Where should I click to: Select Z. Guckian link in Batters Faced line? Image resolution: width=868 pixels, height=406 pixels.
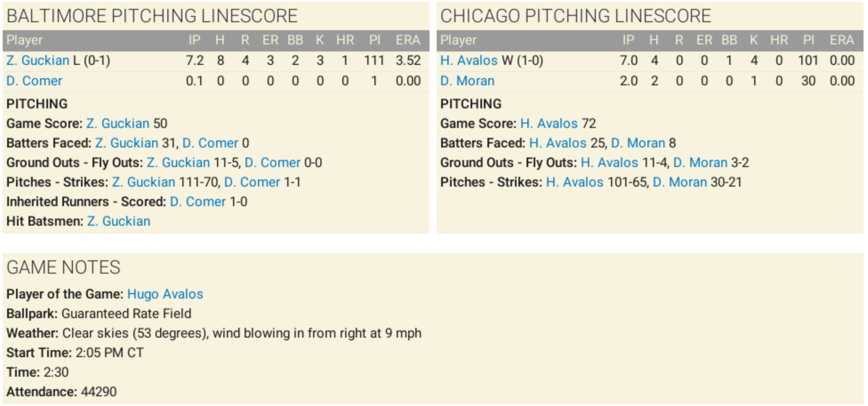coord(127,143)
